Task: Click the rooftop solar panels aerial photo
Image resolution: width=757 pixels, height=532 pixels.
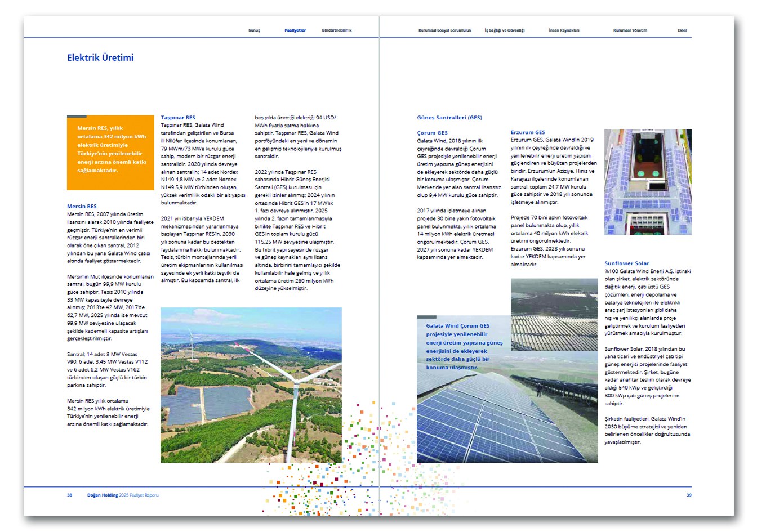Action: tap(648, 182)
